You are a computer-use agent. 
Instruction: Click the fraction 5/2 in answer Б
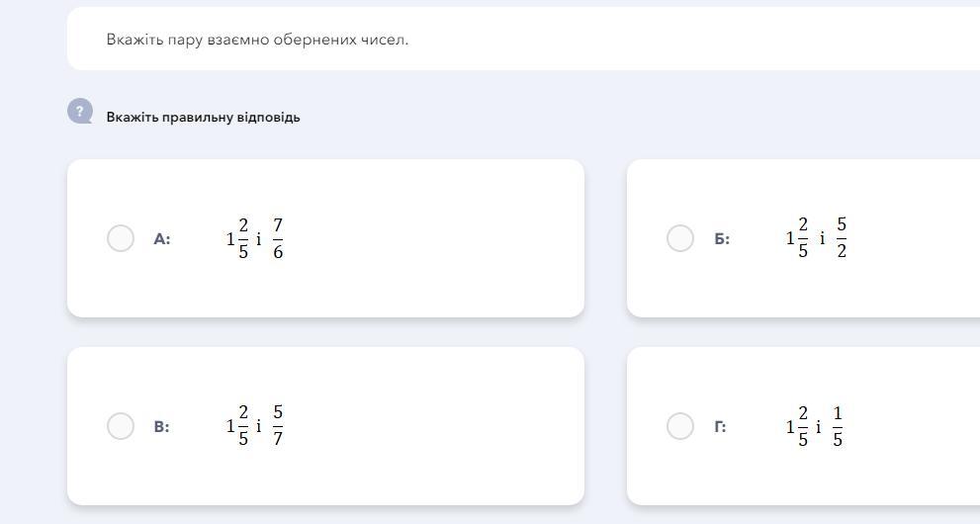tap(842, 238)
